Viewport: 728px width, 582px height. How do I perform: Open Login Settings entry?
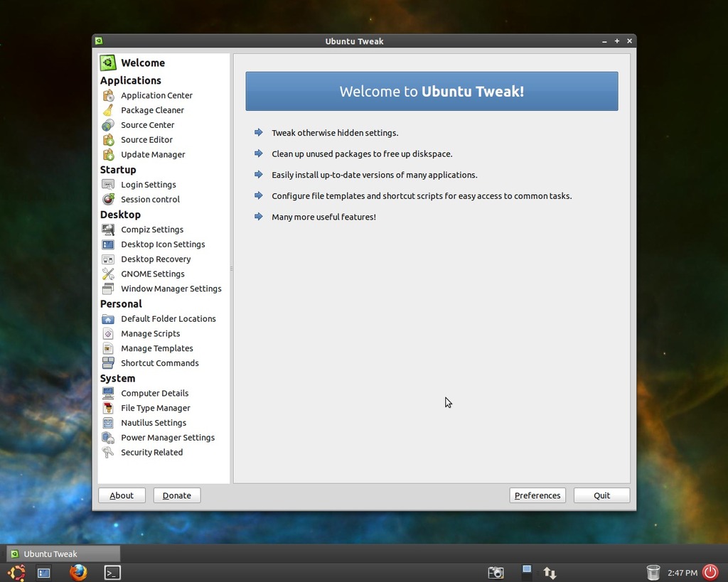click(x=149, y=185)
